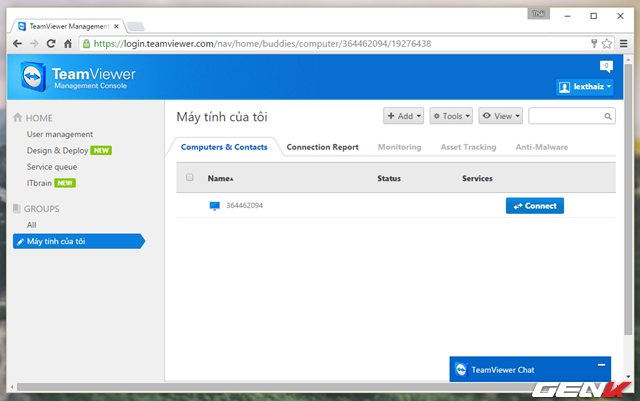Open the Tools dropdown menu
This screenshot has height=401, width=640.
click(451, 116)
